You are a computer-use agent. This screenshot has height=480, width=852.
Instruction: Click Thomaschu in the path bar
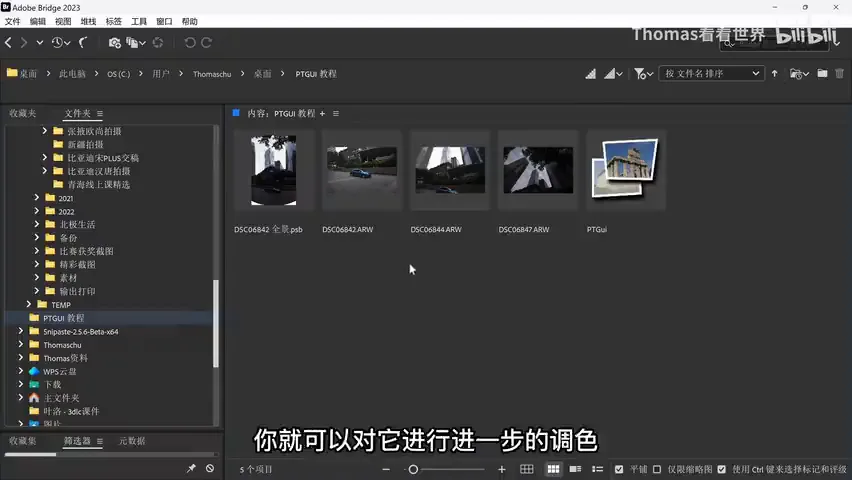pyautogui.click(x=212, y=74)
